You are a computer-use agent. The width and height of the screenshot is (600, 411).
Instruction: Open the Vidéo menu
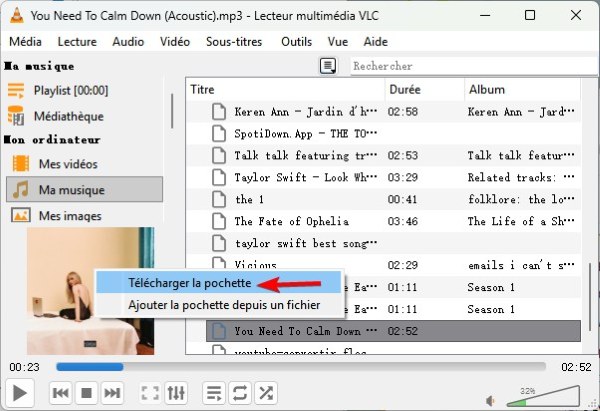175,41
